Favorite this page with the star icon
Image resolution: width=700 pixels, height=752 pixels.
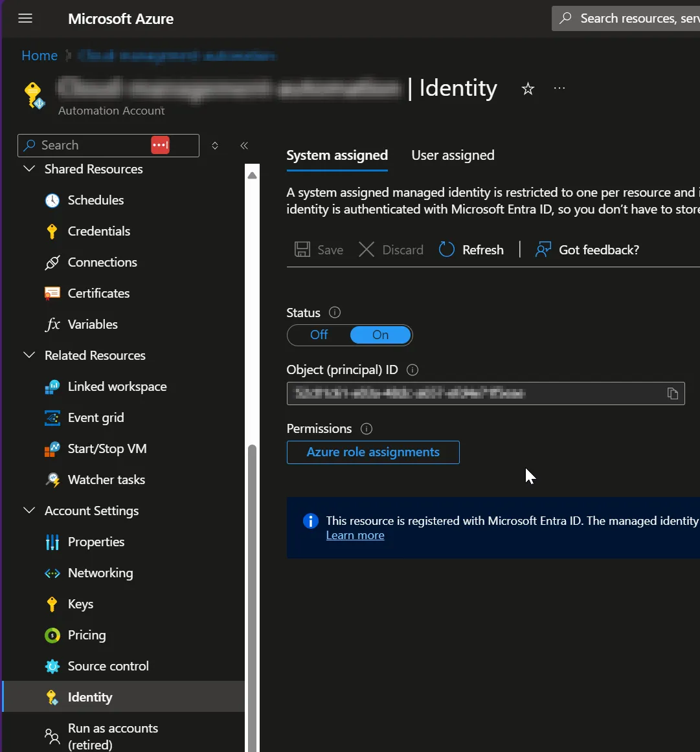(x=528, y=89)
